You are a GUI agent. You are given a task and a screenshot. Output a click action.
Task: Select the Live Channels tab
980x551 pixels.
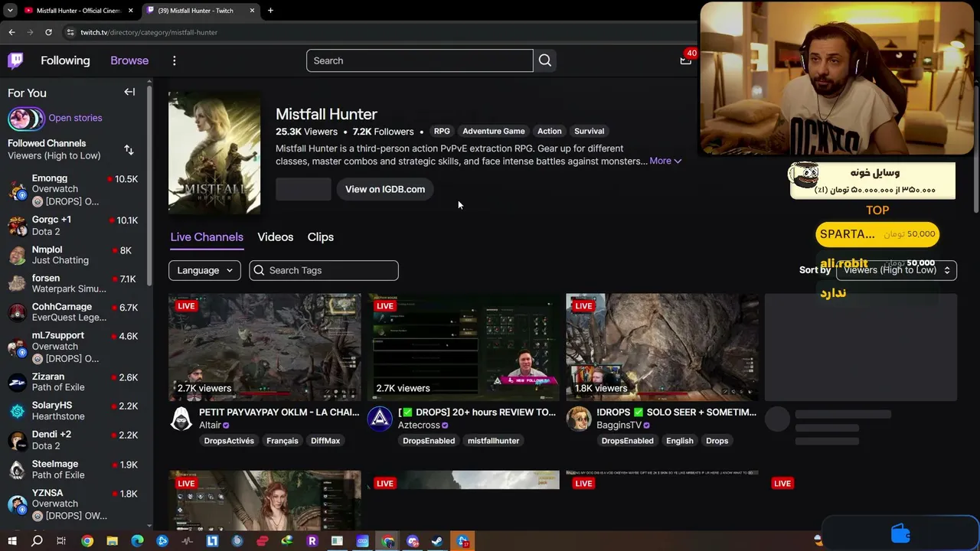click(207, 237)
